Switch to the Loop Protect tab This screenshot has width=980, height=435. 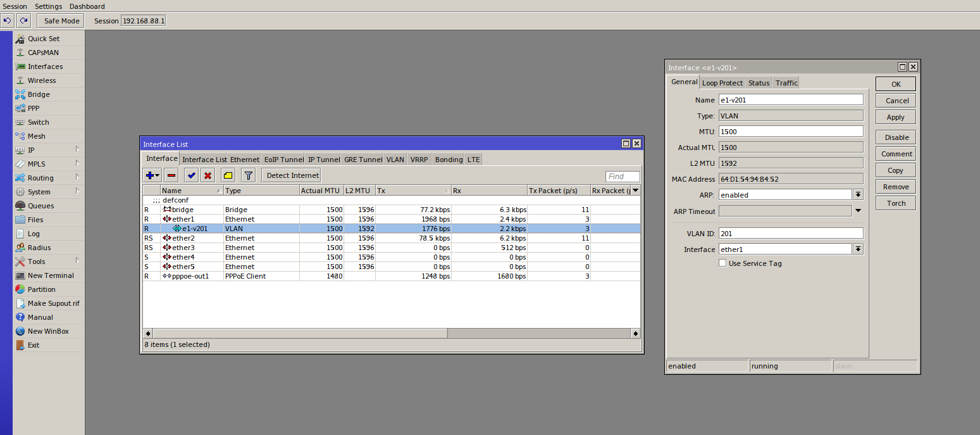[x=723, y=83]
